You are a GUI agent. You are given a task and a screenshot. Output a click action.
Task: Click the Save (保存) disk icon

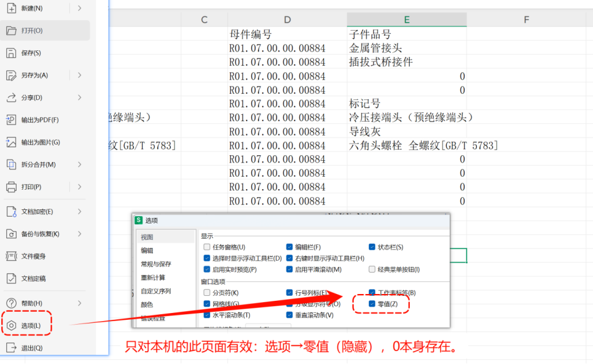[x=11, y=53]
